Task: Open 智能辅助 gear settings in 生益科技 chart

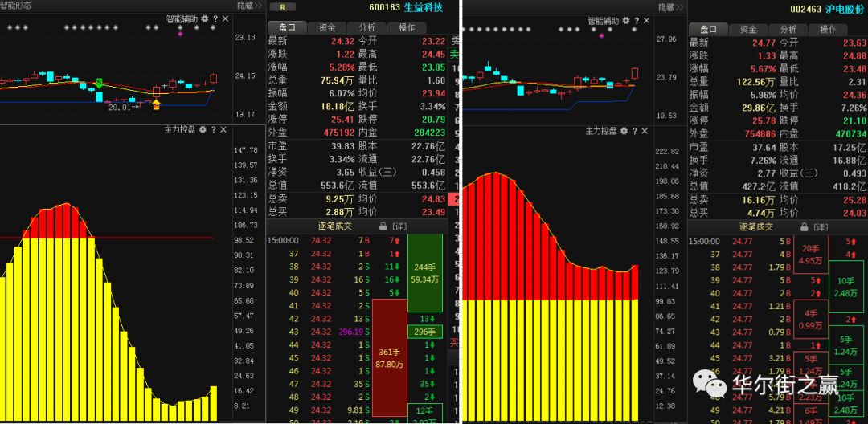Action: (205, 18)
